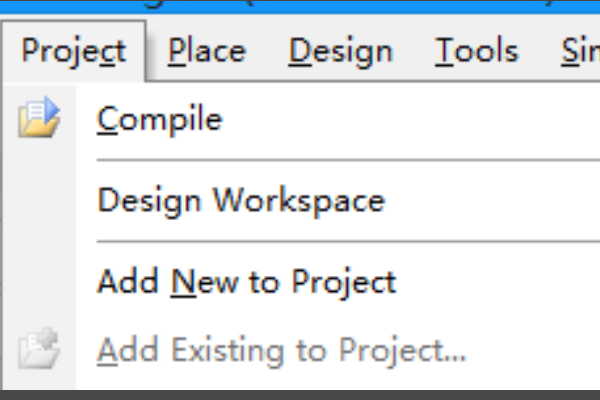Open the partially visible Sim menu

click(580, 51)
